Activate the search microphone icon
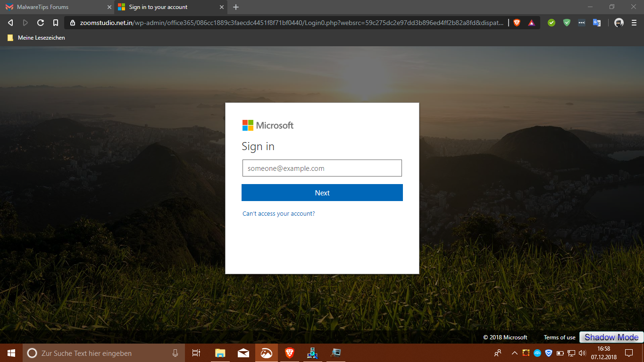 click(175, 353)
